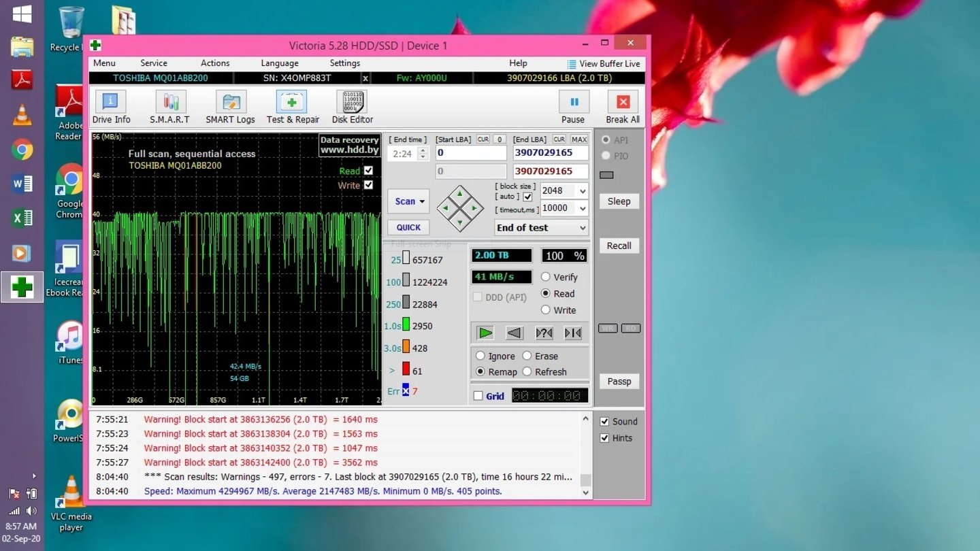
Task: Select the Remap radio button
Action: (480, 371)
